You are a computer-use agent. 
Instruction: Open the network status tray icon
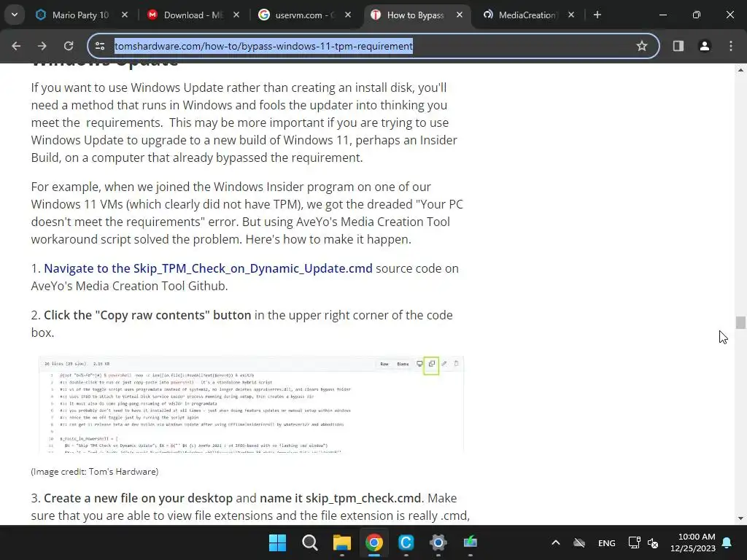tap(634, 542)
